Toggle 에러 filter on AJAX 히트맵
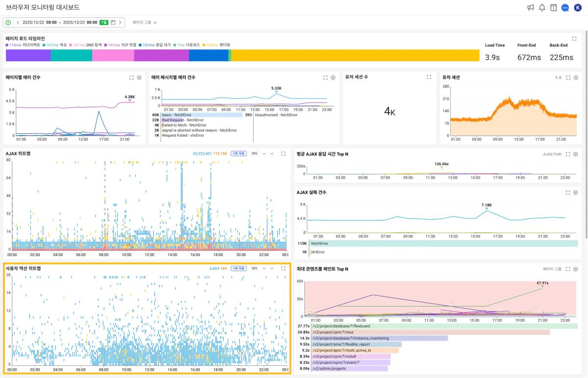The height and width of the screenshot is (378, 588). (x=254, y=153)
